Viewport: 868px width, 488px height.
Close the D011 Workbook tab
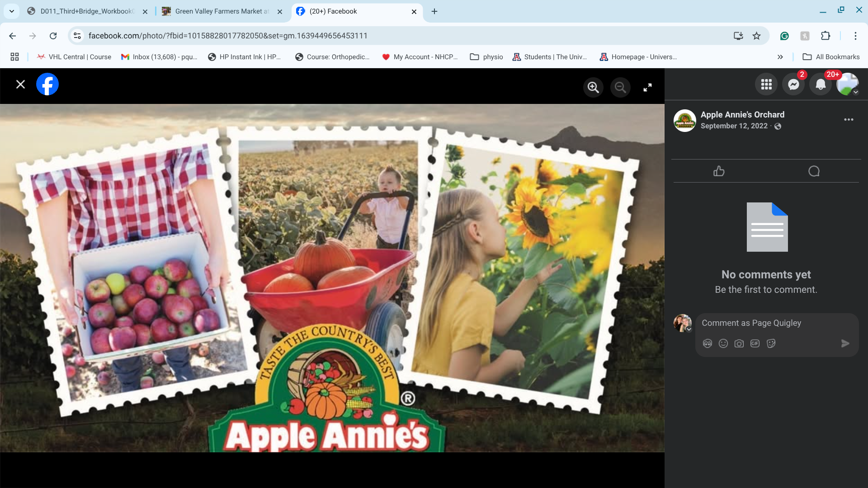click(x=145, y=12)
